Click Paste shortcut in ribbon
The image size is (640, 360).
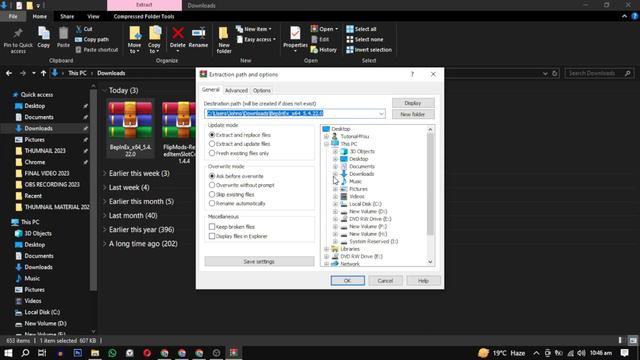click(x=97, y=50)
